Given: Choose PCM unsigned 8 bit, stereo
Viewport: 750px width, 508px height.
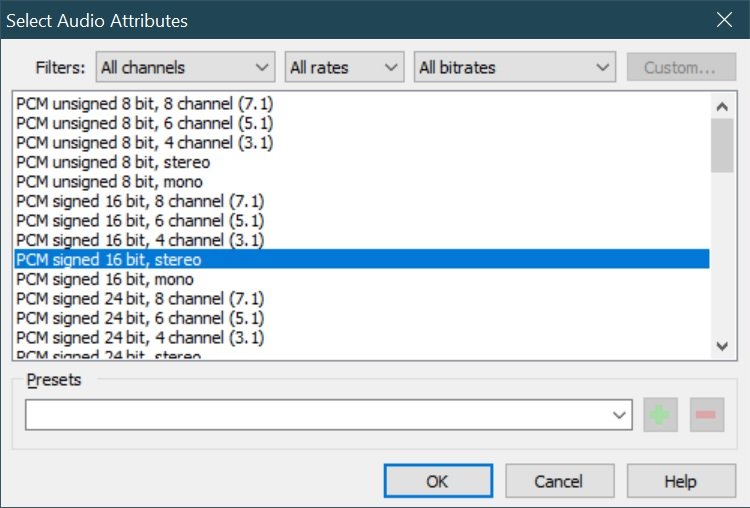Looking at the screenshot, I should (114, 162).
